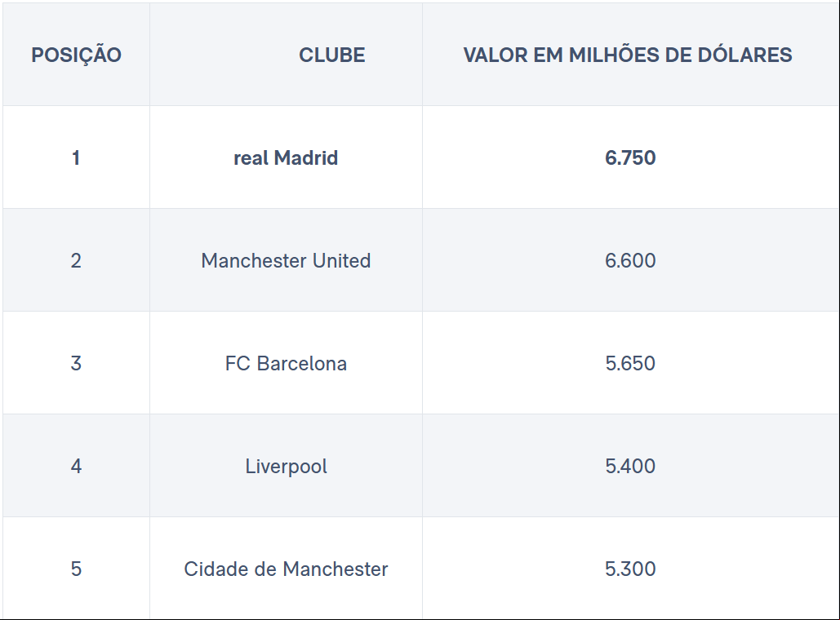Image resolution: width=840 pixels, height=620 pixels.
Task: Click position number 3 cell
Action: click(x=76, y=363)
